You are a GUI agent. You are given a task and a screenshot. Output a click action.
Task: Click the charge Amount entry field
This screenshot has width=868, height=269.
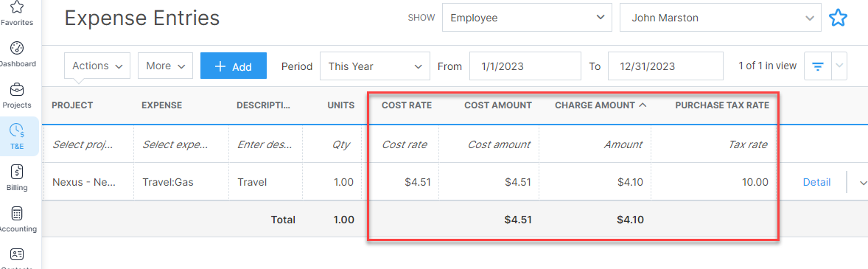tap(595, 144)
